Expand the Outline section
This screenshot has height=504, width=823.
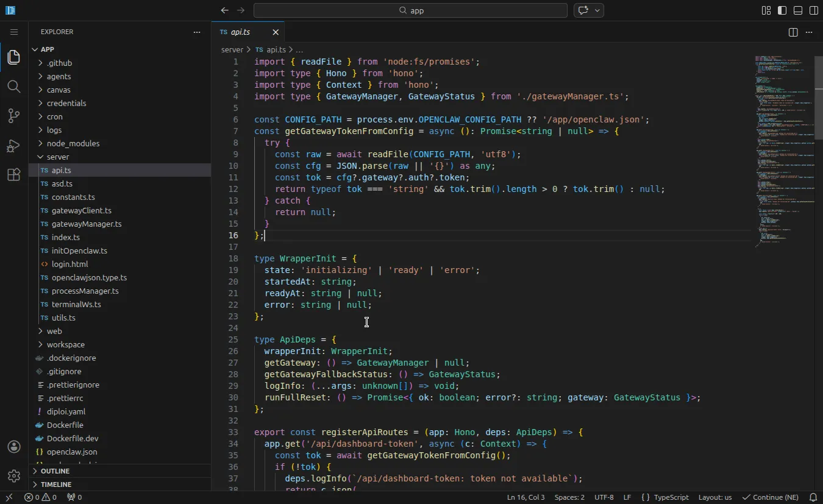[x=55, y=470]
